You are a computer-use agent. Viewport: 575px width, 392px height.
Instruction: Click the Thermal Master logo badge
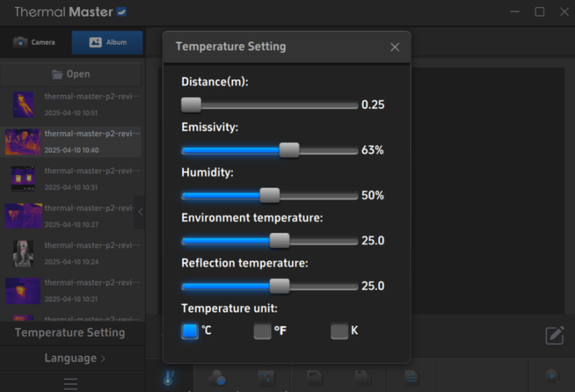[121, 11]
